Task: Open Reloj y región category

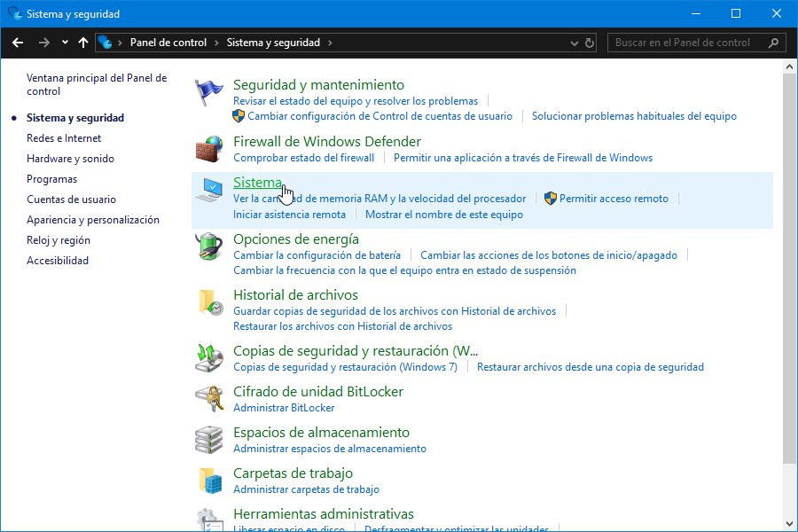Action: (x=59, y=239)
